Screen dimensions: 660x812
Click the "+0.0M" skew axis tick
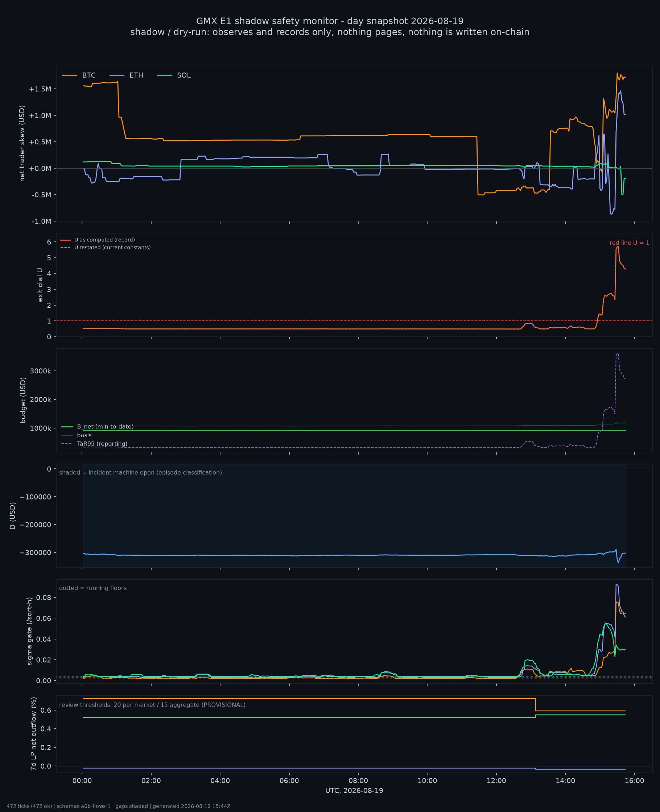point(40,168)
